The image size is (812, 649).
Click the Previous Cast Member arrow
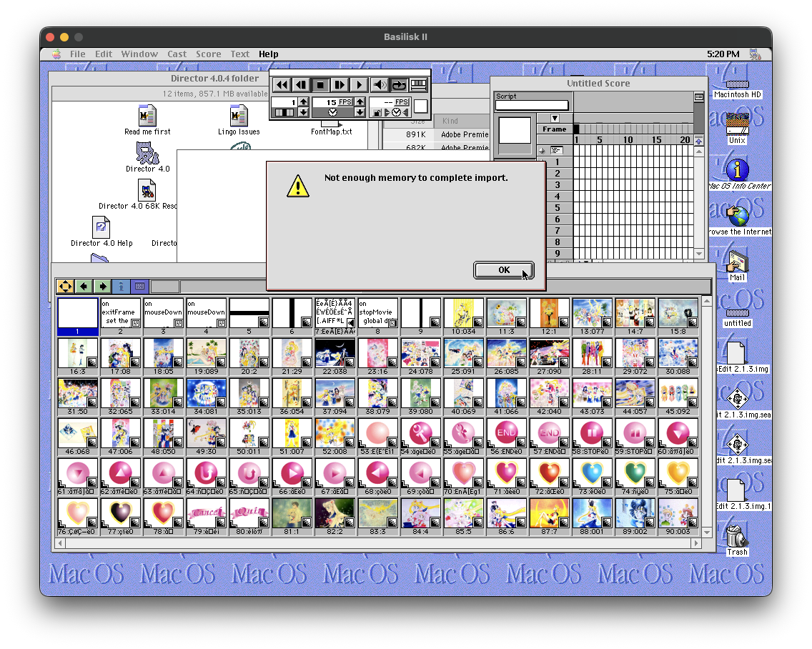tap(84, 287)
